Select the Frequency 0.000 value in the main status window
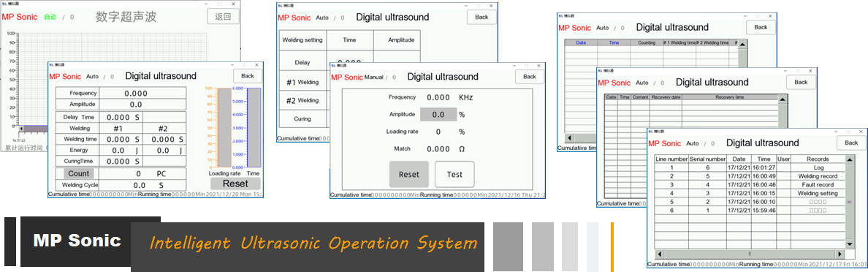The height and width of the screenshot is (272, 868). tap(136, 94)
